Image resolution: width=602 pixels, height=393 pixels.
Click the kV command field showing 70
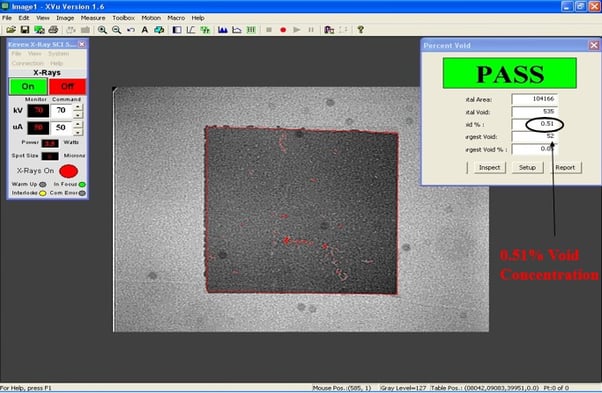pyautogui.click(x=62, y=111)
